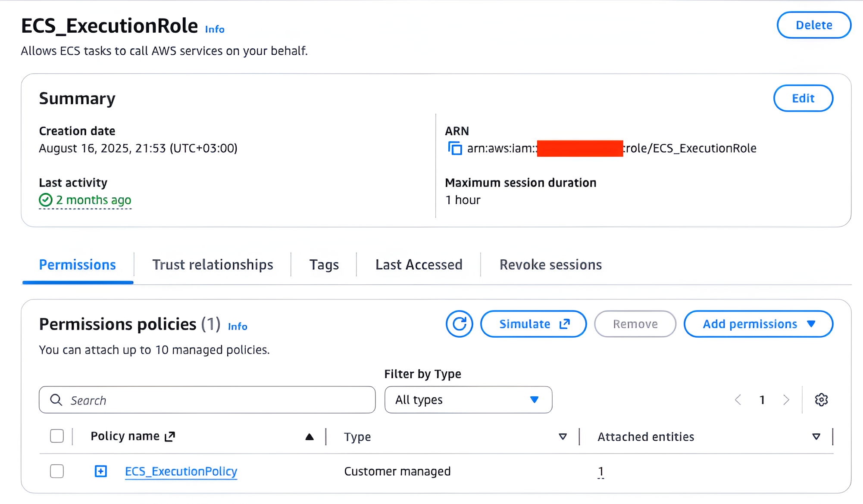Open the Last Accessed tab
The height and width of the screenshot is (504, 863).
pos(419,264)
